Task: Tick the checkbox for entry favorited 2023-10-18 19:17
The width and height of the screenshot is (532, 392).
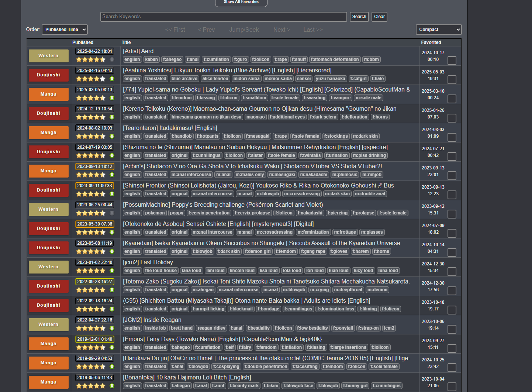Action: (452, 310)
